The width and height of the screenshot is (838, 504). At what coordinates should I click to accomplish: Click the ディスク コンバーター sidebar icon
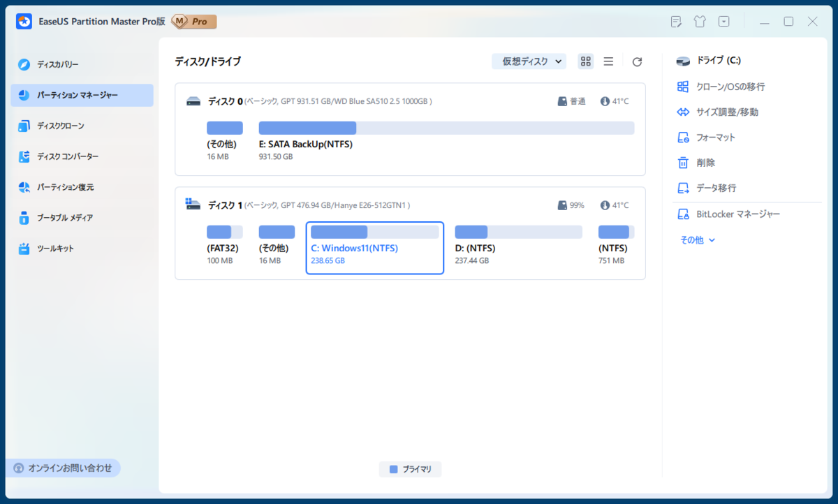[x=24, y=156]
